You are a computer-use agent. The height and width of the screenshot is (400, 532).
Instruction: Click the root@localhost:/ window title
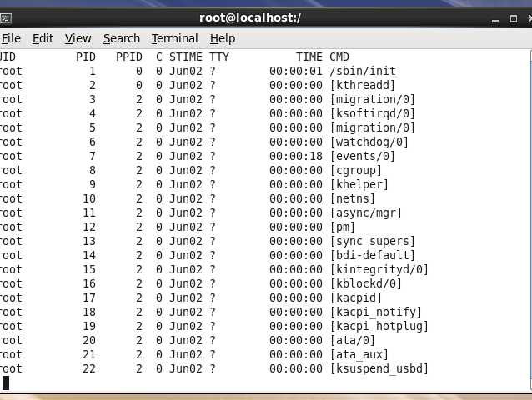pos(249,17)
